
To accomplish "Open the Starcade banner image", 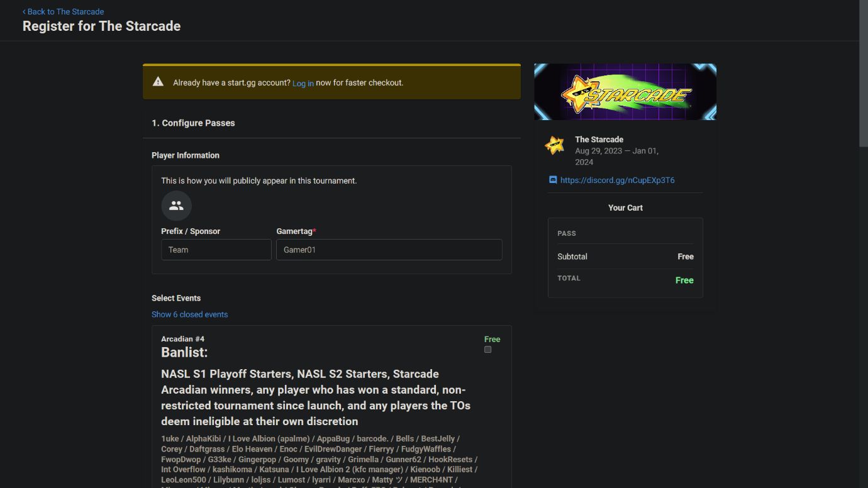I will [625, 92].
